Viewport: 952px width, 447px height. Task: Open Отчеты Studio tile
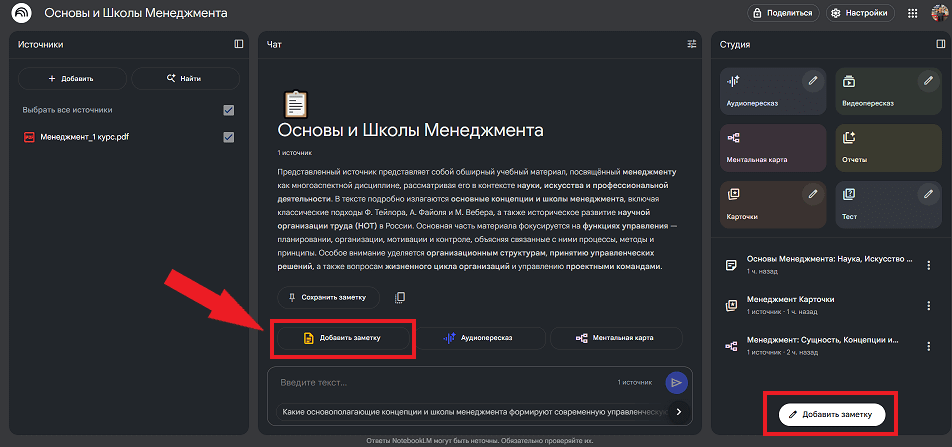click(x=888, y=148)
